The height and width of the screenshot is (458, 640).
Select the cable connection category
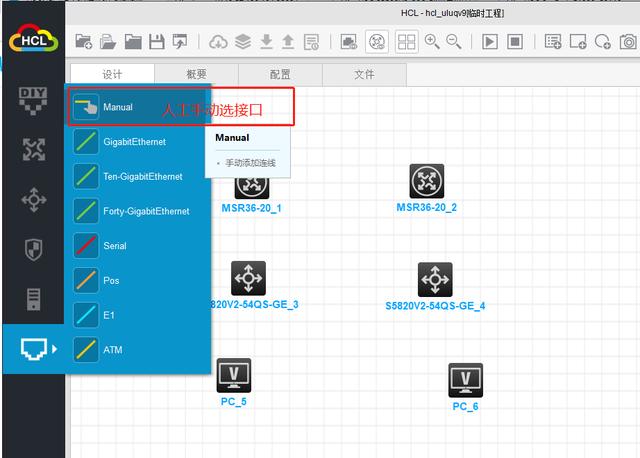pyautogui.click(x=33, y=349)
